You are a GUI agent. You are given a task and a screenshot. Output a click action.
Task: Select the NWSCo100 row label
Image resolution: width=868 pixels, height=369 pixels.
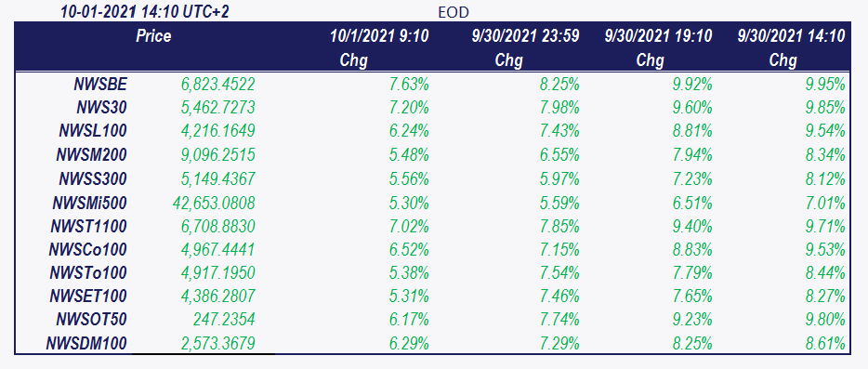tap(88, 250)
